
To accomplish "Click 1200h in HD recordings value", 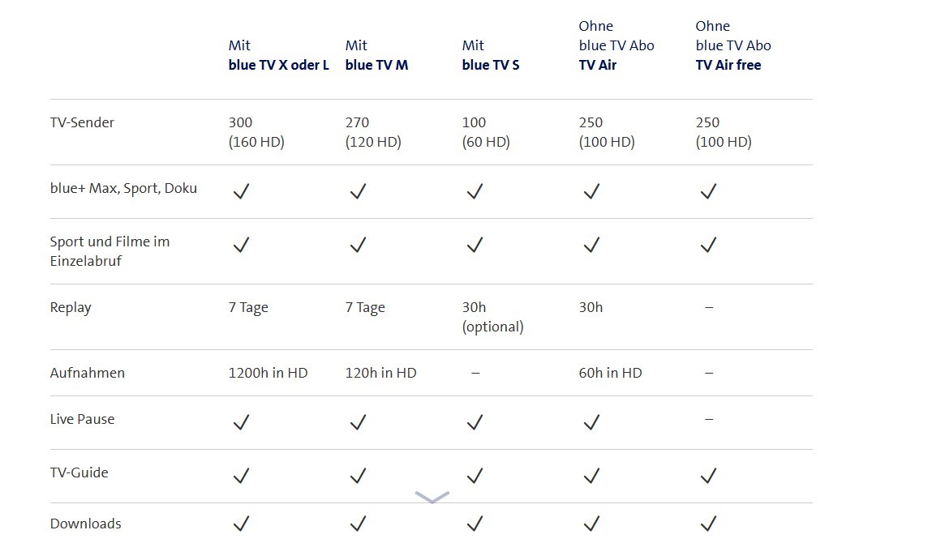I will (268, 374).
